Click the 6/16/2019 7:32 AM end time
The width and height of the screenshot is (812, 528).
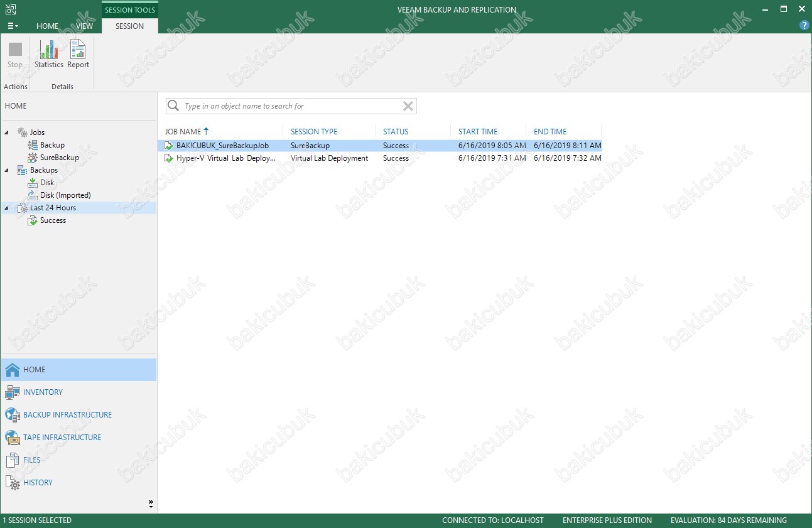point(568,158)
